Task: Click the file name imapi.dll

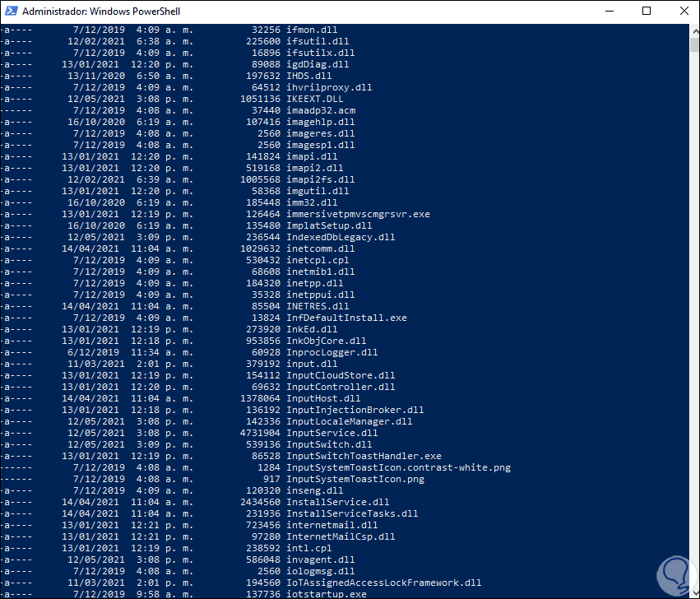Action: click(312, 157)
